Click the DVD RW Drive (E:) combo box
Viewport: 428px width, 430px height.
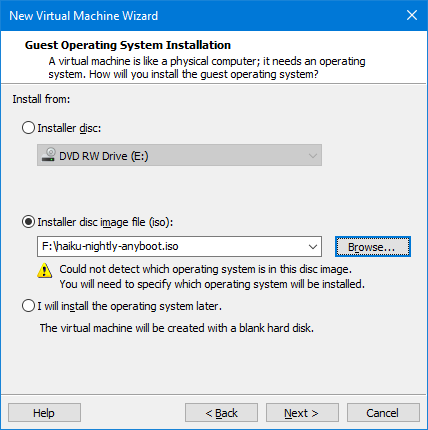(x=179, y=155)
